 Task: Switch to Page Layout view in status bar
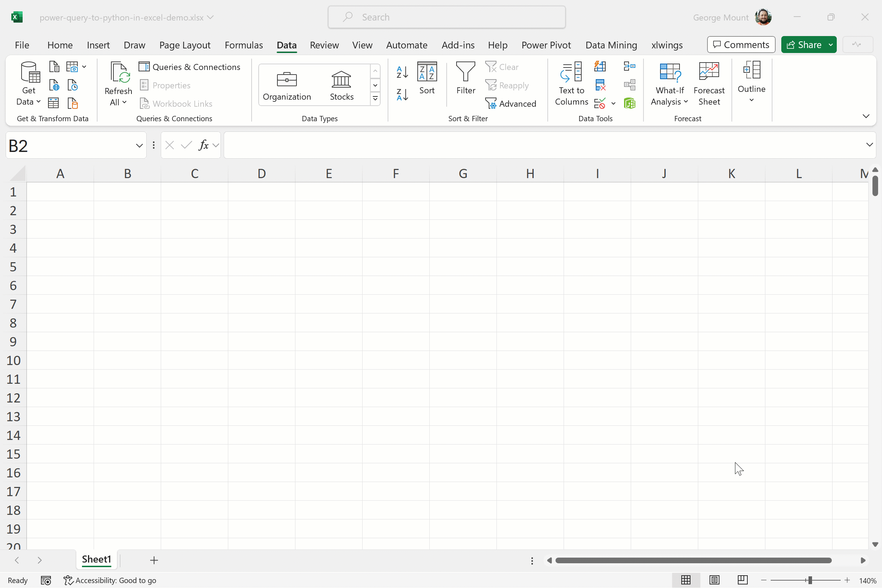(x=714, y=580)
